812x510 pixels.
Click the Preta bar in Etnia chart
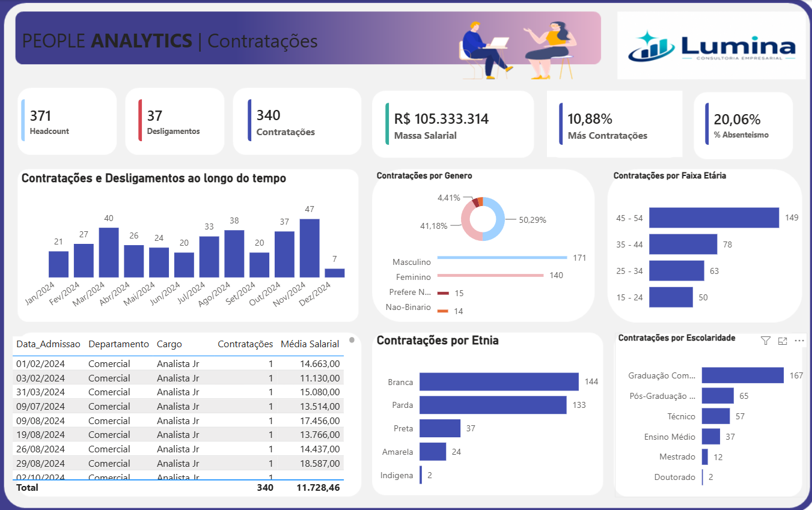pyautogui.click(x=440, y=428)
